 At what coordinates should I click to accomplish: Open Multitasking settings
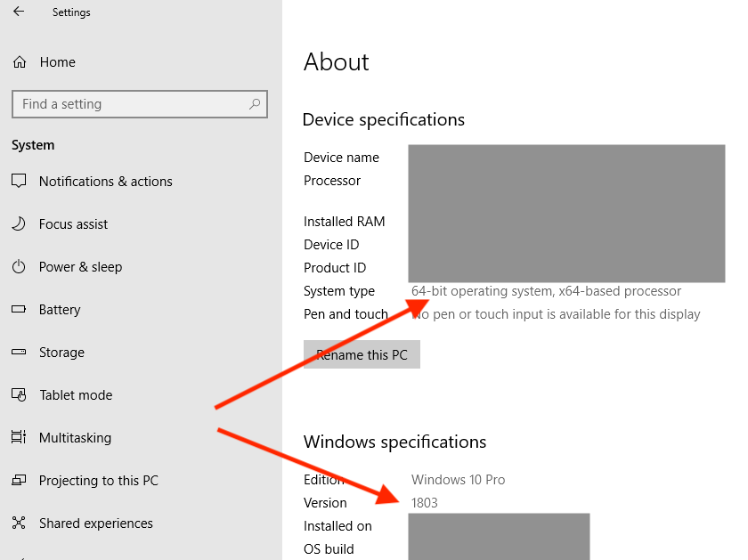coord(74,437)
